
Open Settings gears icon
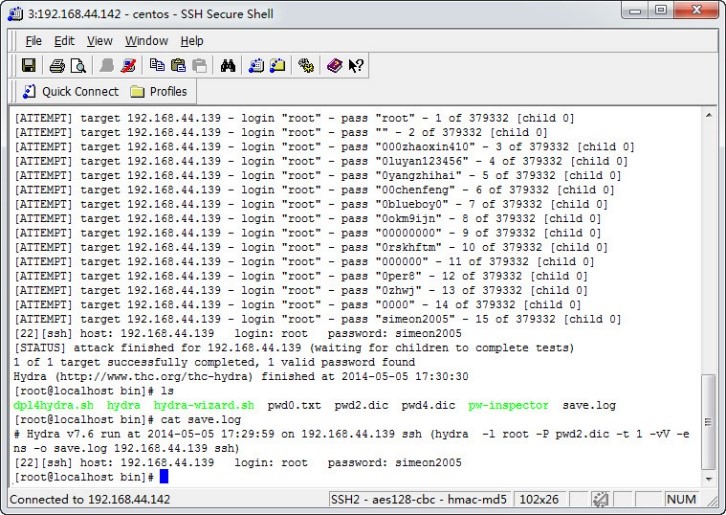click(x=306, y=65)
